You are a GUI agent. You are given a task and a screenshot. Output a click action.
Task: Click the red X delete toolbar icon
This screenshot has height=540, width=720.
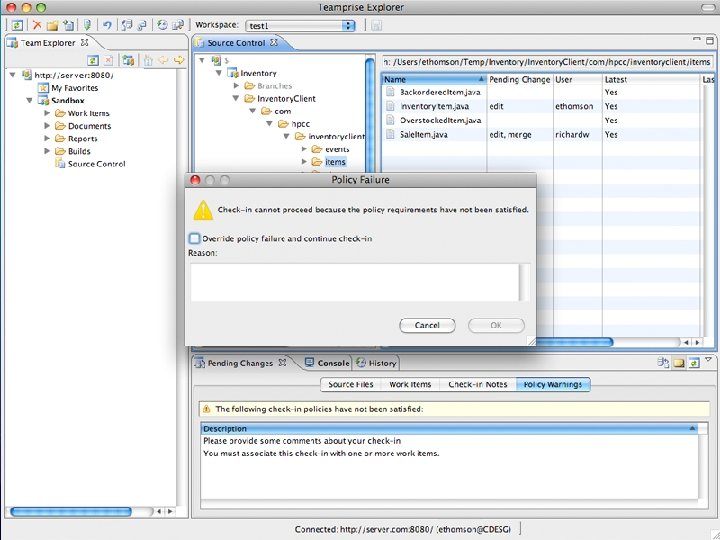pos(37,25)
